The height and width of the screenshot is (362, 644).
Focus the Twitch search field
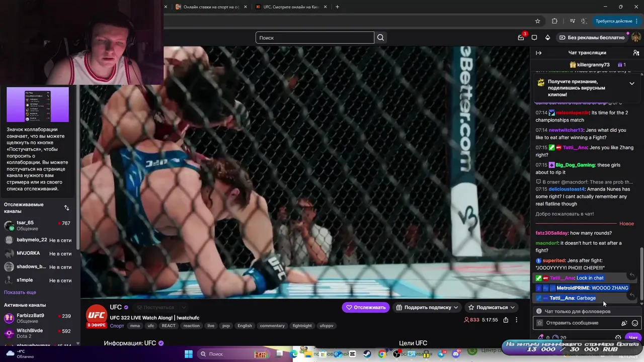tap(315, 38)
